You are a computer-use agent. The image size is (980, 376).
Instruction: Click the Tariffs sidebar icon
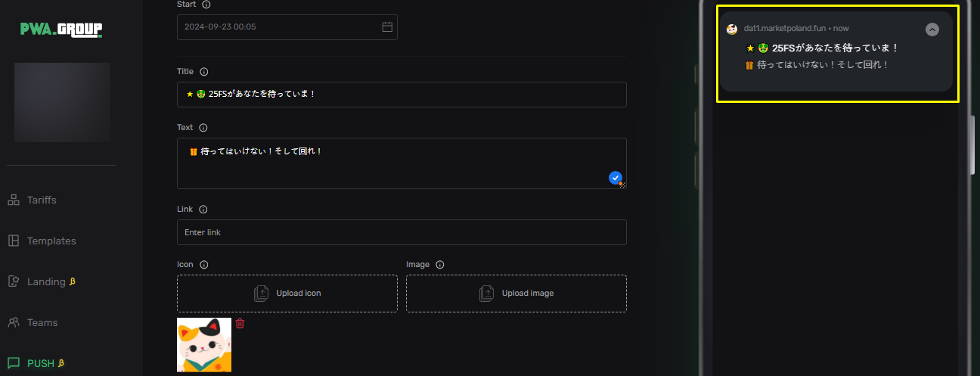(14, 200)
